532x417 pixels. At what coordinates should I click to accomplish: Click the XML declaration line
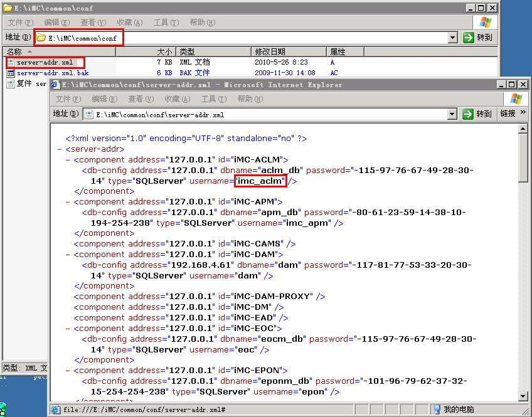[x=186, y=139]
